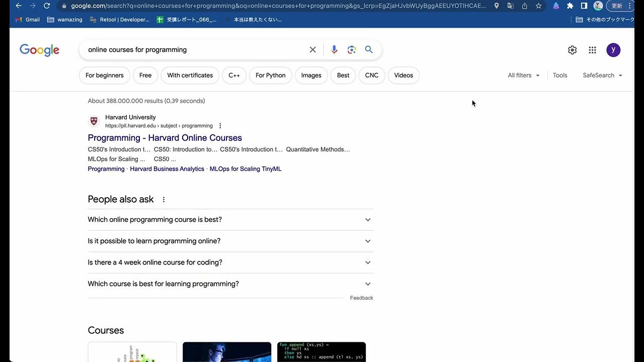Open the Gmail bookmark
This screenshot has height=362, width=644.
(28, 20)
